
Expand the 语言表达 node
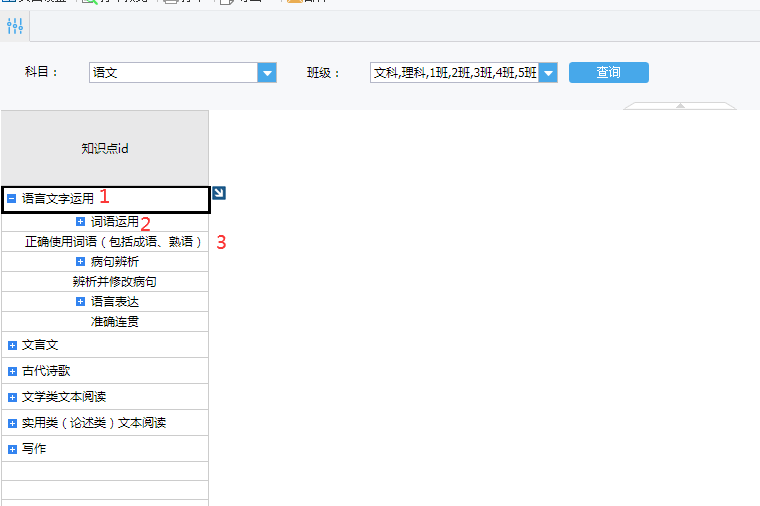(80, 301)
